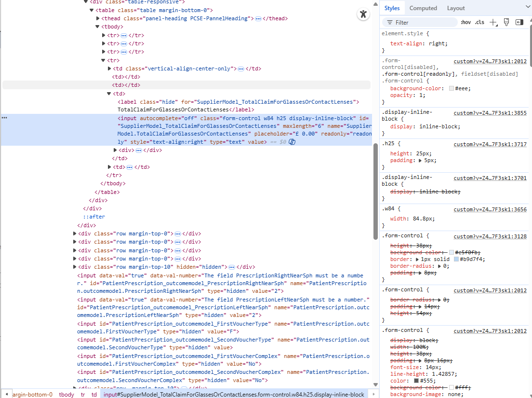Viewport: 532px width, 398px height.
Task: Open element classes editor via .cls icon
Action: tap(479, 22)
